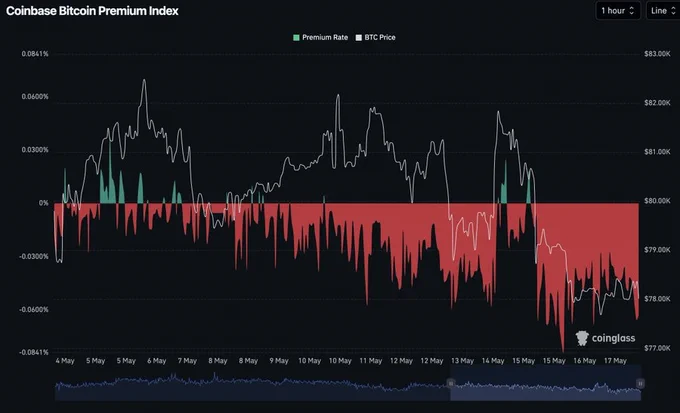Click the $77.00K right axis label
This screenshot has height=413, width=680.
(657, 348)
